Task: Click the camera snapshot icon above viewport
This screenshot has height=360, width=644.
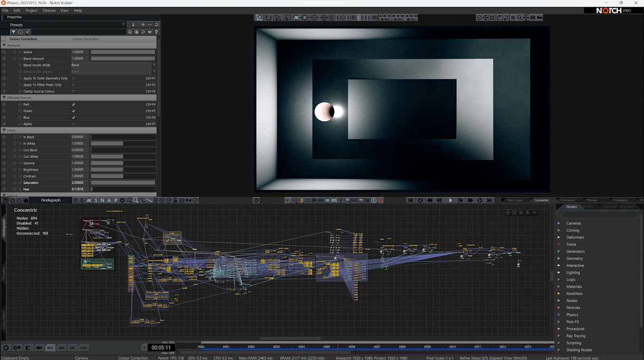Action: 533,18
